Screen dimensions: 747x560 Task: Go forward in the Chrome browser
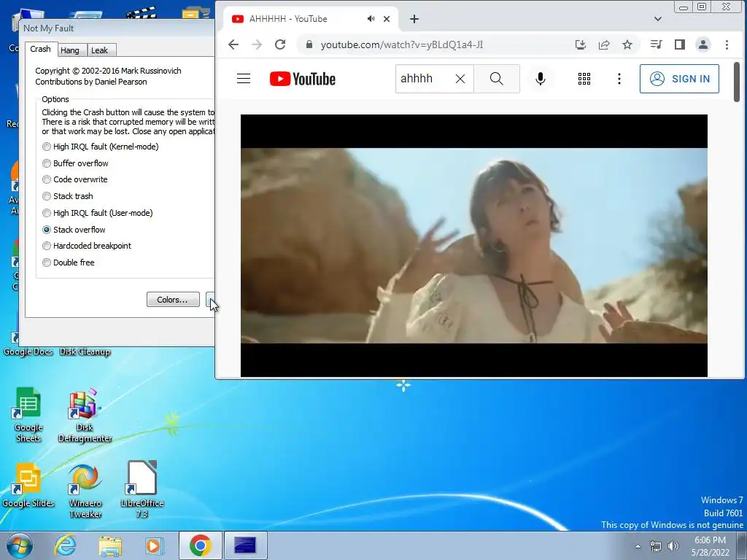(x=257, y=44)
